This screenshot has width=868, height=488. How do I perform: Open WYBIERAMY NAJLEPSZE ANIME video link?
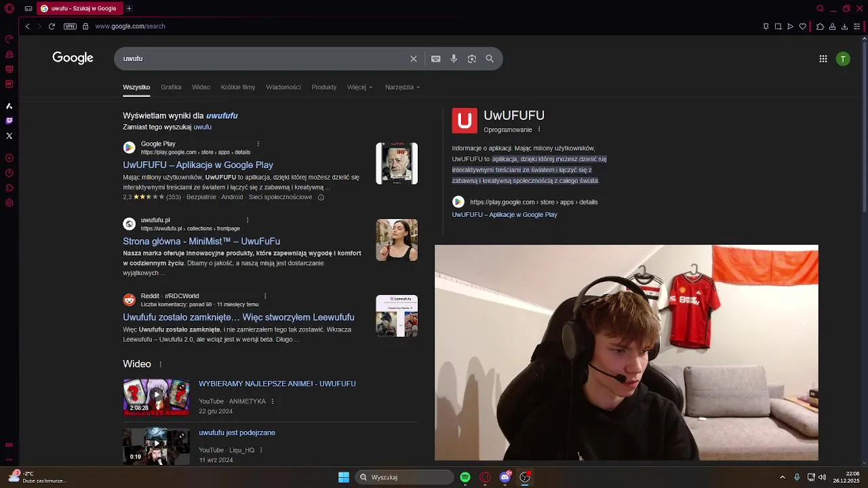tap(277, 384)
